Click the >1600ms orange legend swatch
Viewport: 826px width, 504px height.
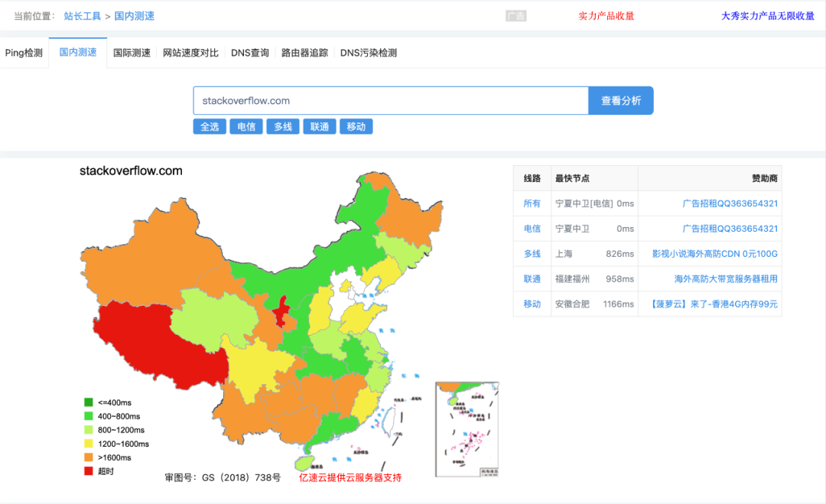(89, 457)
